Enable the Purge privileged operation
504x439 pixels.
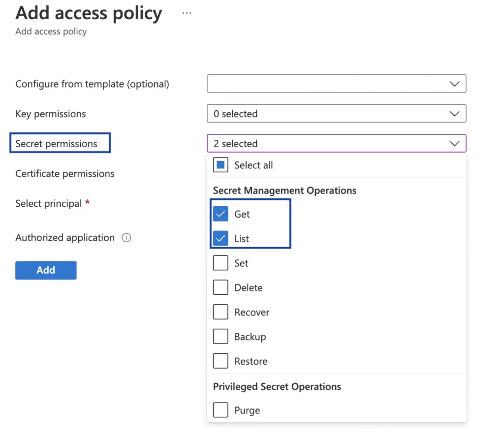click(x=220, y=410)
